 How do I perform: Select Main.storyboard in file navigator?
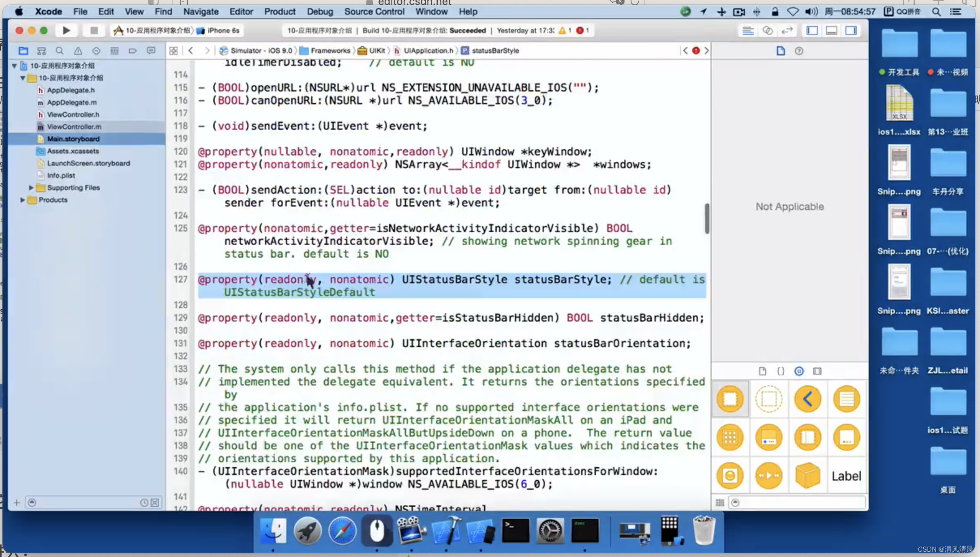coord(73,138)
